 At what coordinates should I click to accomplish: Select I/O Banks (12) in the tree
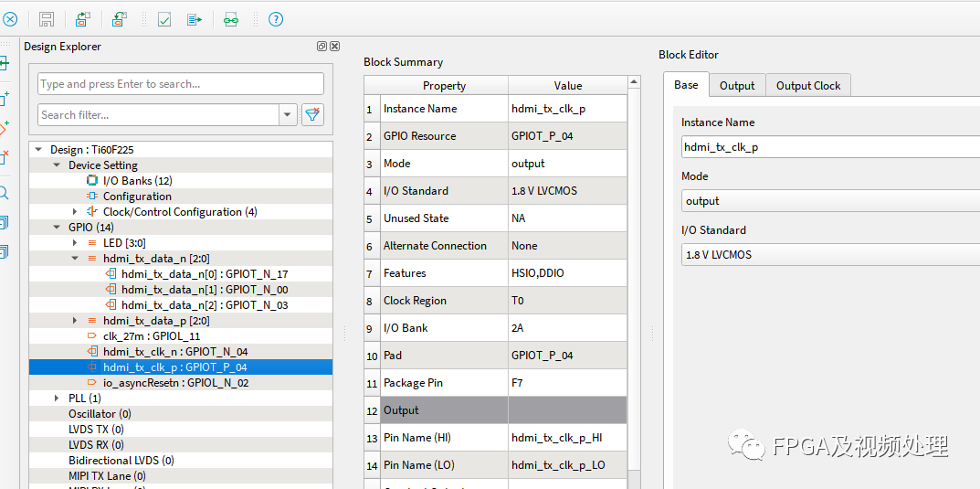[137, 181]
